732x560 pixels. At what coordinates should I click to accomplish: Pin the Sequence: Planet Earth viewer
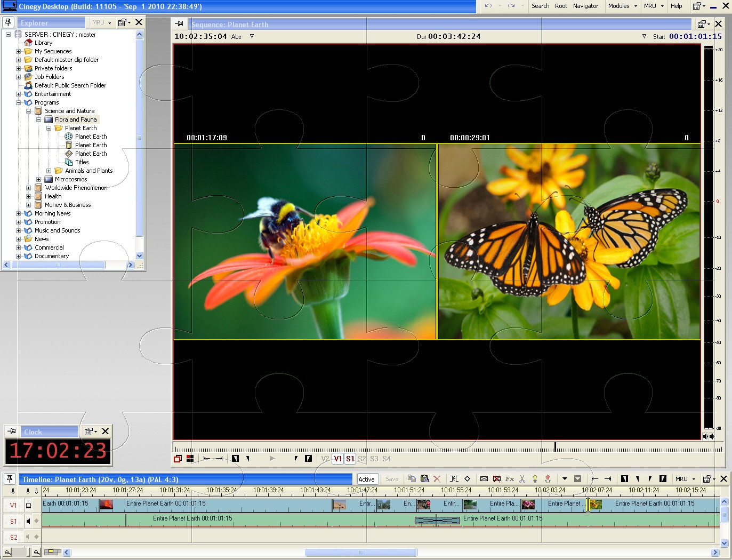click(x=179, y=24)
